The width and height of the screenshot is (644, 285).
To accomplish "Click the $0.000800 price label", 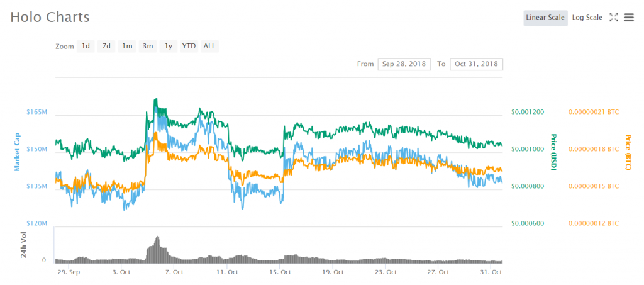I will coord(528,186).
